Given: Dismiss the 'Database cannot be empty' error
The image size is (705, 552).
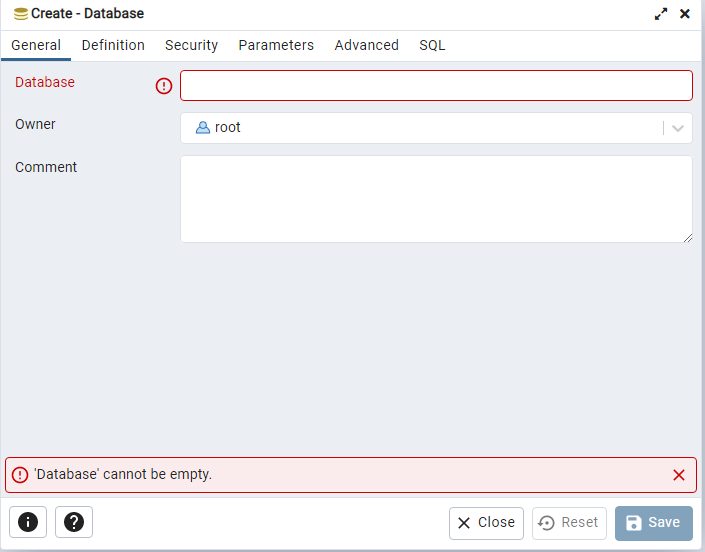Looking at the screenshot, I should click(679, 475).
